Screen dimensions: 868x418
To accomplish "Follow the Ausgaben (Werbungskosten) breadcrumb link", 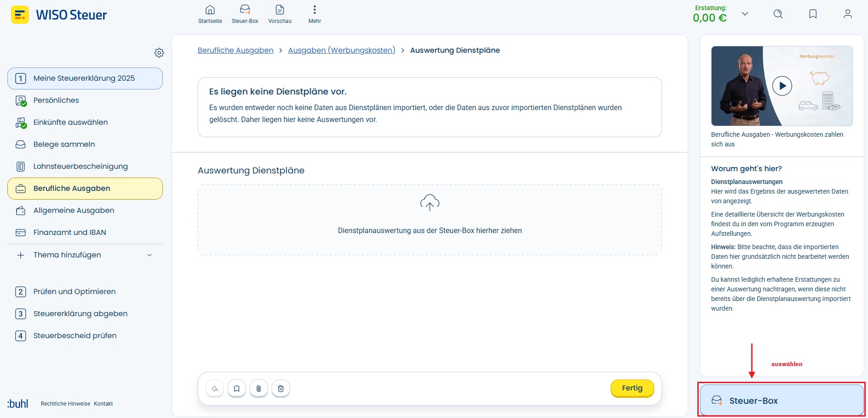I will (342, 50).
